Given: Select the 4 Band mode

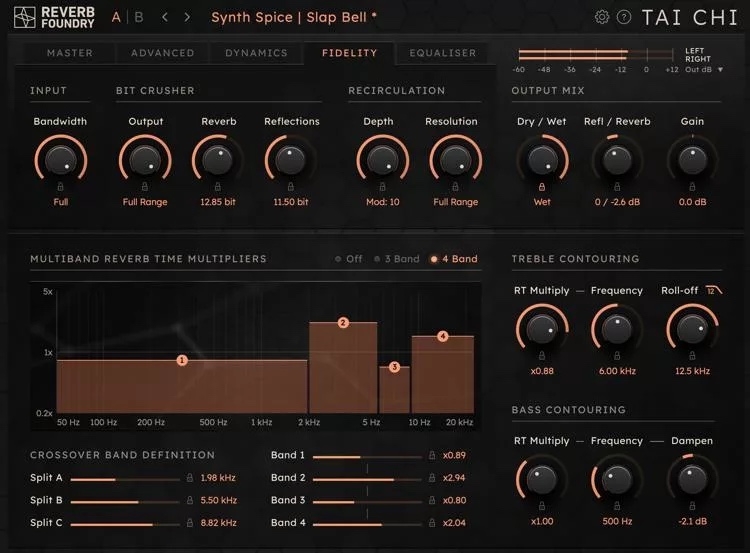Looking at the screenshot, I should tap(454, 259).
